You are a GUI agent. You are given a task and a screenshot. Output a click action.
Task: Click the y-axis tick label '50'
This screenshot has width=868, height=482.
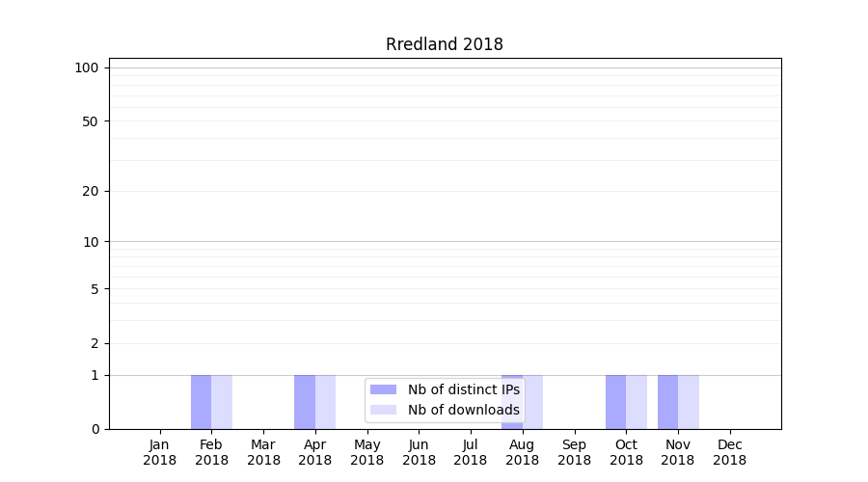pyautogui.click(x=91, y=121)
